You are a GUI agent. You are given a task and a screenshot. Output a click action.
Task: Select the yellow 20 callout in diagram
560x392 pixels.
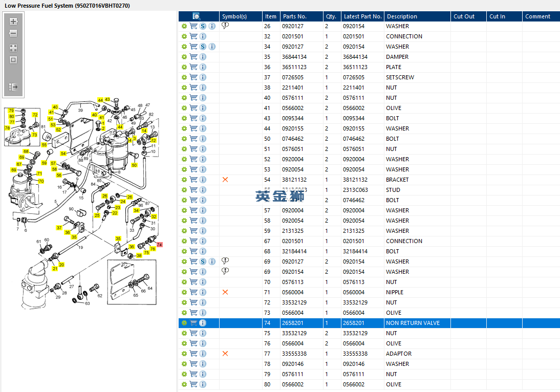click(x=61, y=265)
